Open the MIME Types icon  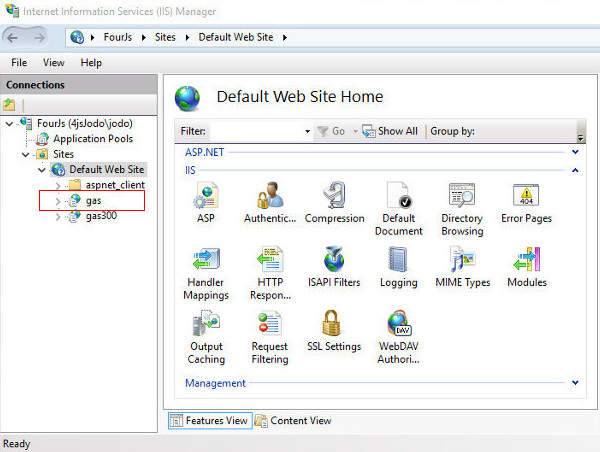461,260
